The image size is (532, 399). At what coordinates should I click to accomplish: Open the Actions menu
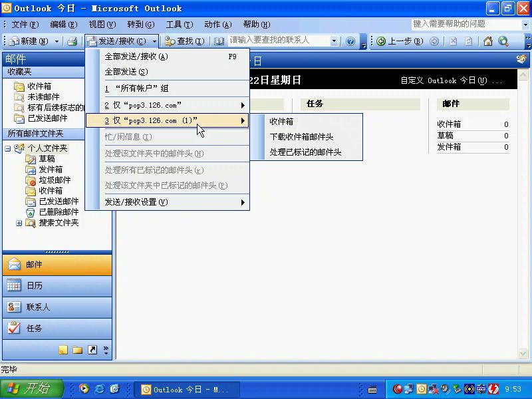click(x=218, y=25)
